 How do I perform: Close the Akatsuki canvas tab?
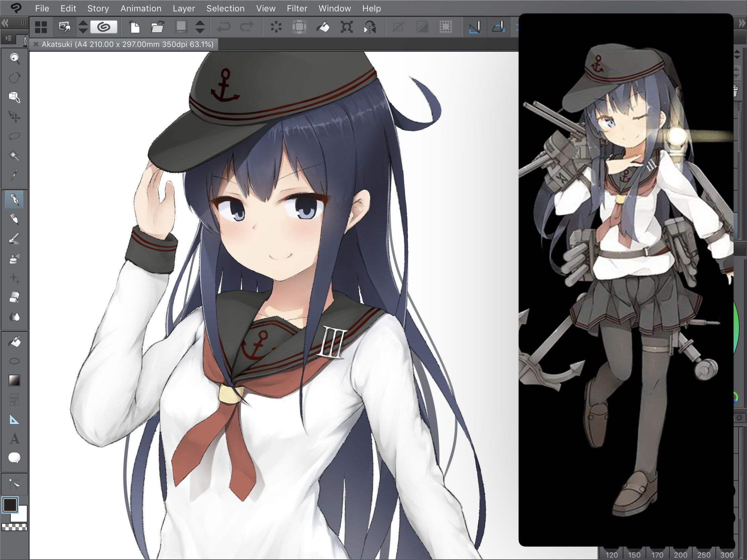pos(36,44)
